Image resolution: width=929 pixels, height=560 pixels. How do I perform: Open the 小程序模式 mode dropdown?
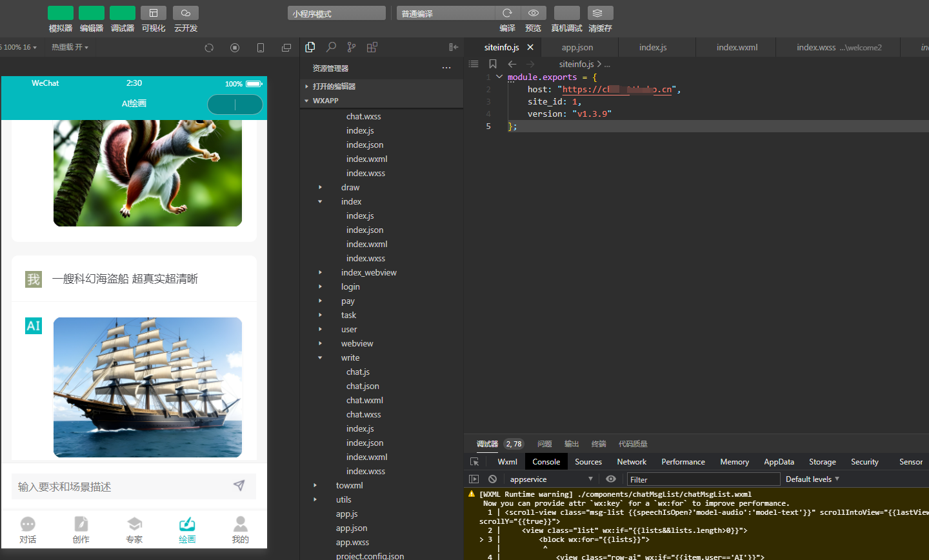336,14
